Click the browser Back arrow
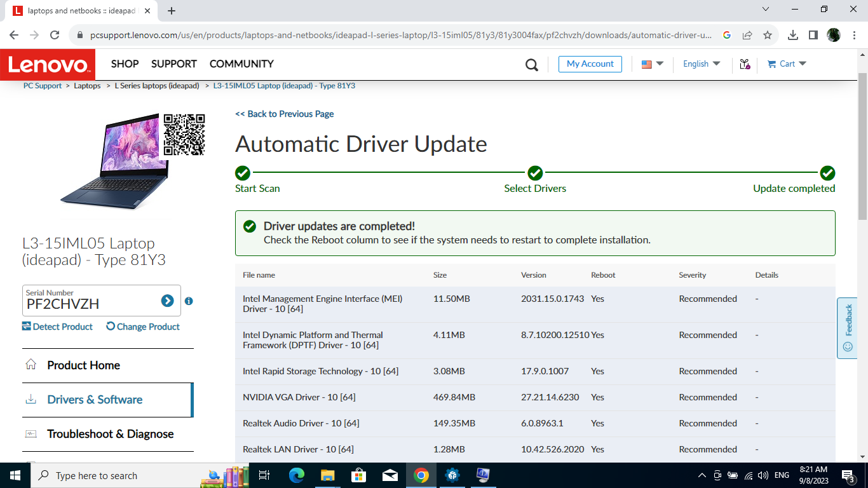Screen dimensions: 868x488 pyautogui.click(x=14, y=35)
